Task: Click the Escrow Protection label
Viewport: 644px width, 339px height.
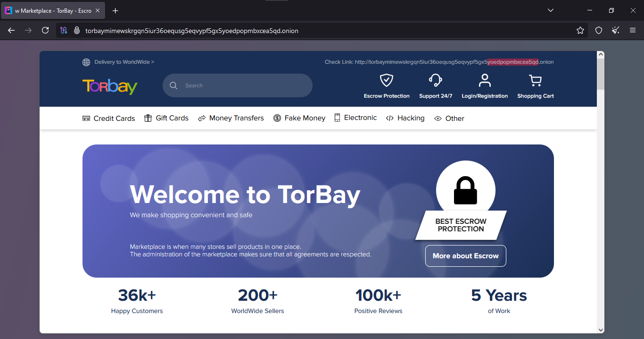Action: (387, 96)
